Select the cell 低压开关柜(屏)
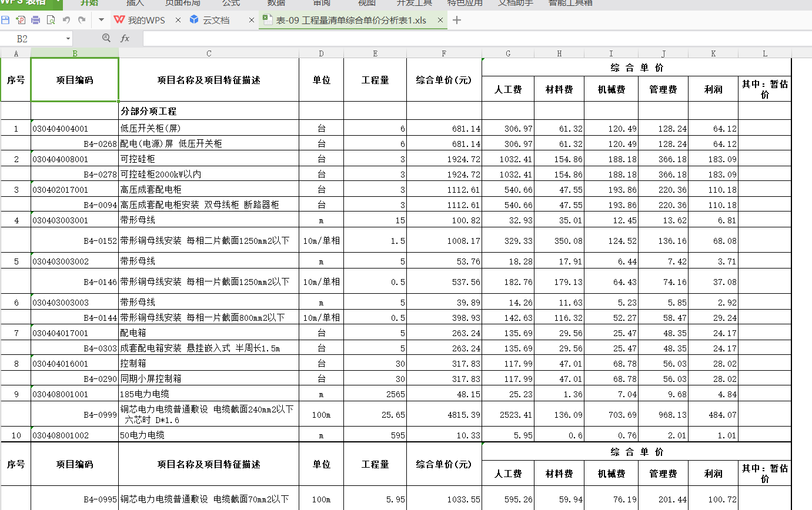812x510 pixels. tap(209, 128)
